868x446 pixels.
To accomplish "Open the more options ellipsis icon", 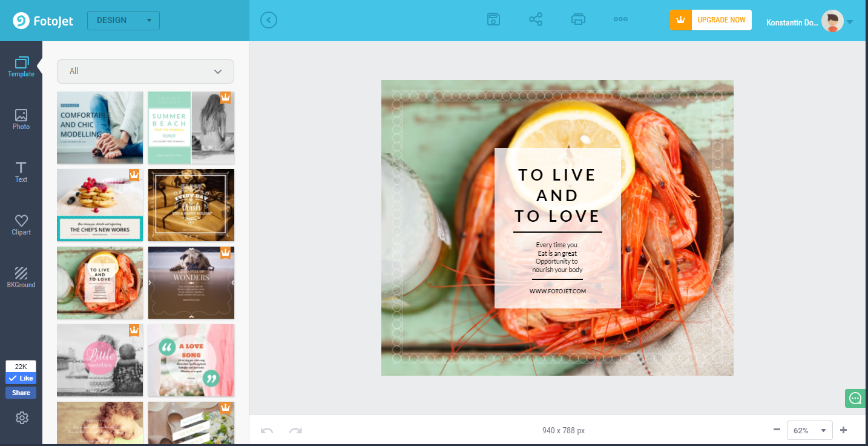I will 620,19.
